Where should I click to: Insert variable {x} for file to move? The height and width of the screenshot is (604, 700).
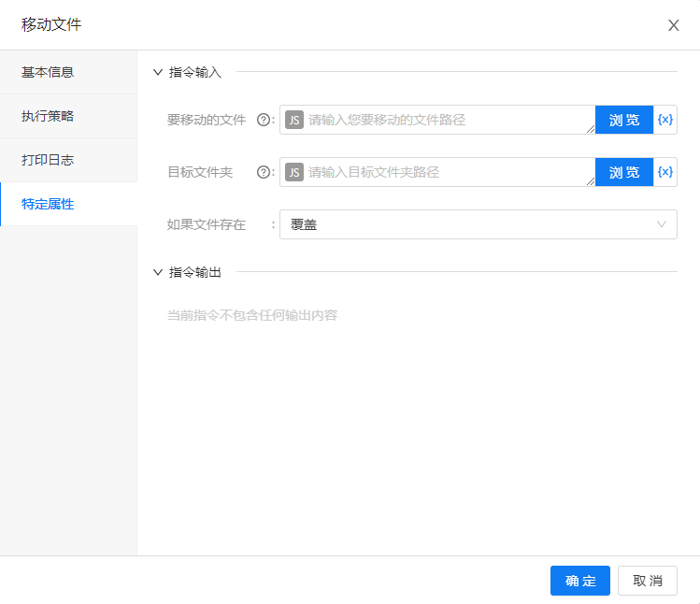[665, 120]
